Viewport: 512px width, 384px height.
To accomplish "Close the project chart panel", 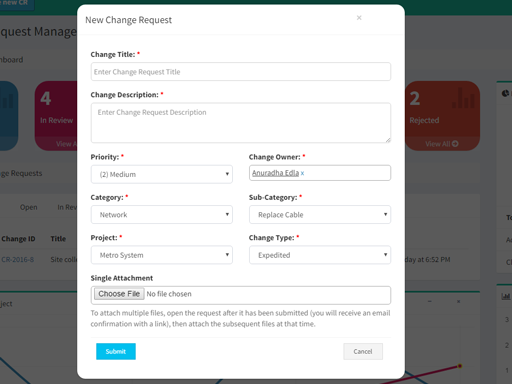I will pos(459,301).
